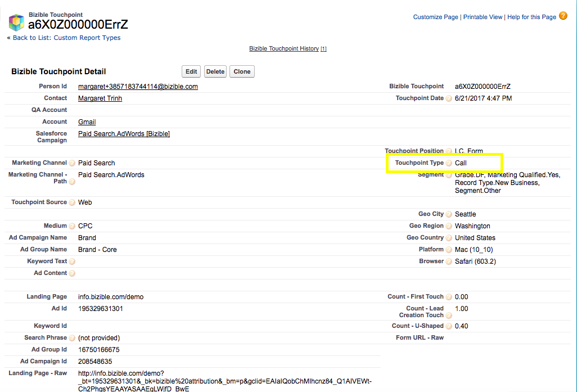The image size is (577, 392).
Task: Select Platform value Mac (10_10)
Action: pos(474,250)
